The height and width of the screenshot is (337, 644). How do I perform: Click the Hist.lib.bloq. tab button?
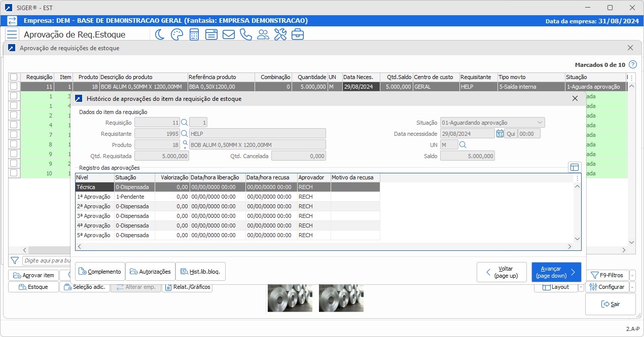(200, 271)
